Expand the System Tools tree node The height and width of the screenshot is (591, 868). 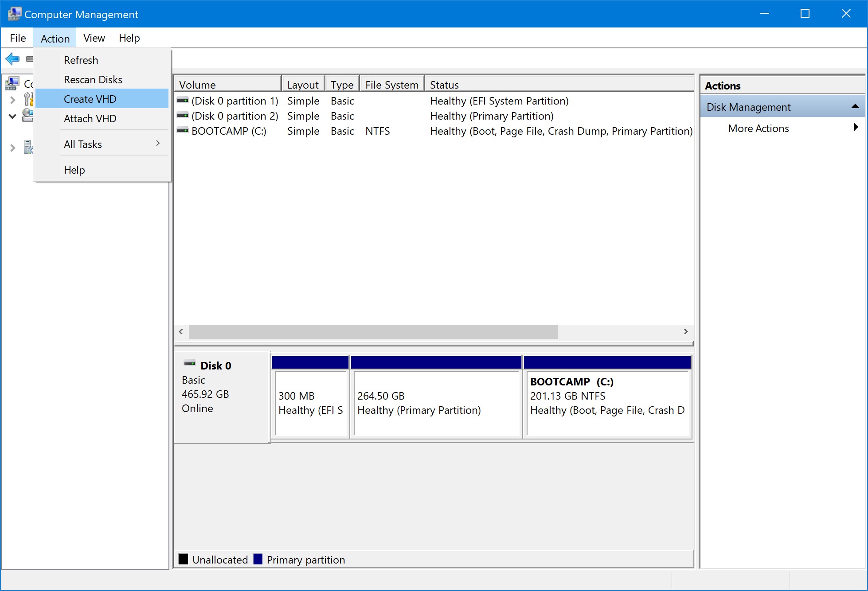point(12,100)
